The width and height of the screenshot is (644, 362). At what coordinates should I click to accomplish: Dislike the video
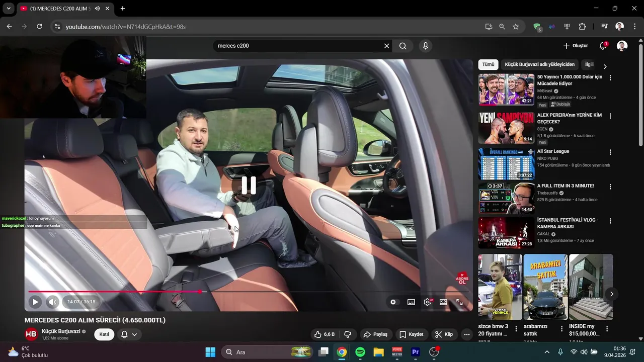(347, 334)
